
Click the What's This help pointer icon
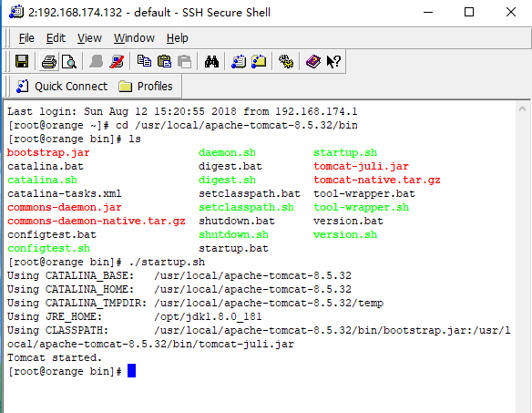(333, 61)
